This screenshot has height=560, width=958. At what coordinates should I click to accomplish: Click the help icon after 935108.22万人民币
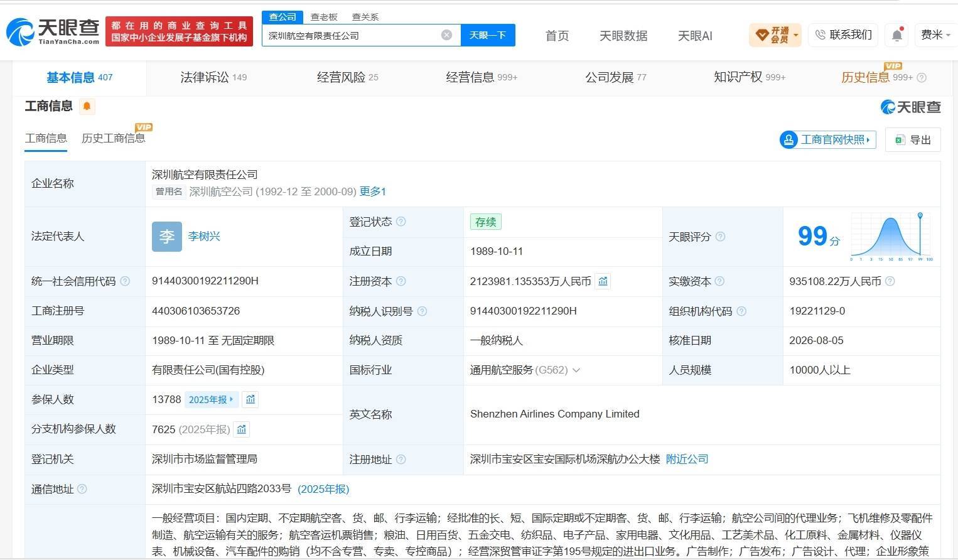coord(890,281)
